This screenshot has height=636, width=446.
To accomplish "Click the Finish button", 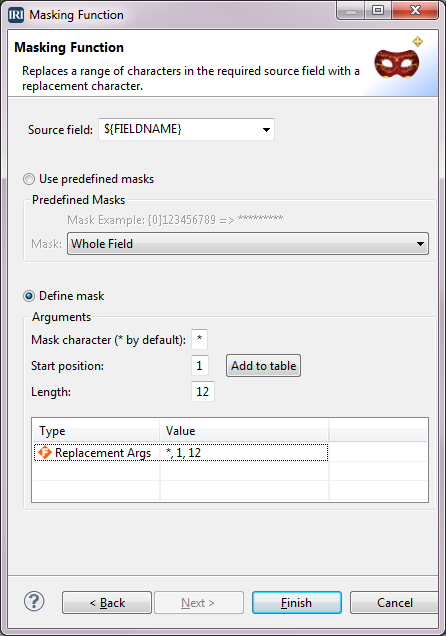I will coord(297,603).
